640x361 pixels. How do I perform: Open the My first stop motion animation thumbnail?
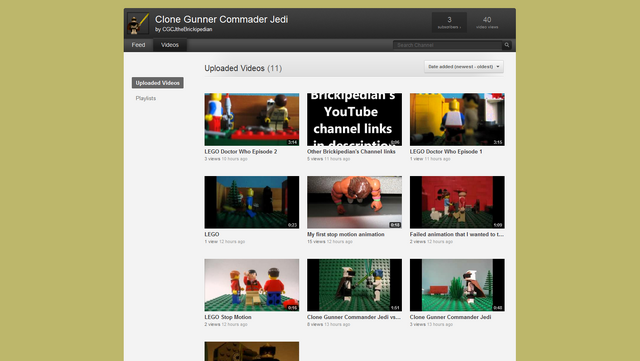click(x=354, y=202)
